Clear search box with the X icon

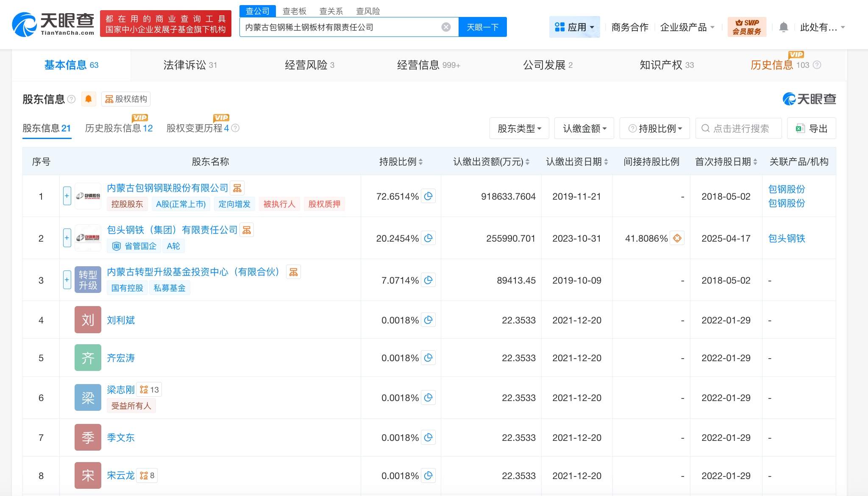[x=445, y=27]
